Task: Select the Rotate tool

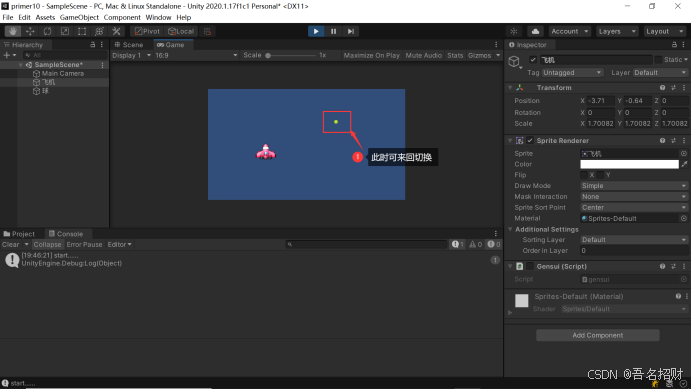Action: [47, 31]
